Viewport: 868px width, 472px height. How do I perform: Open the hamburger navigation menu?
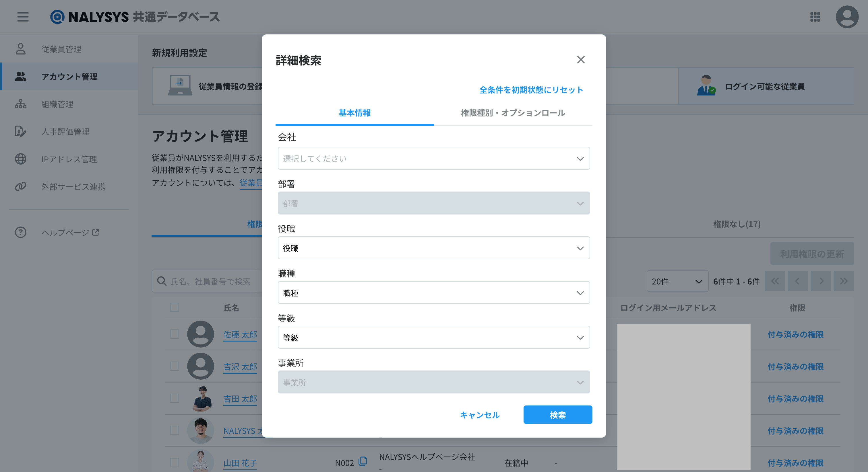(x=23, y=17)
